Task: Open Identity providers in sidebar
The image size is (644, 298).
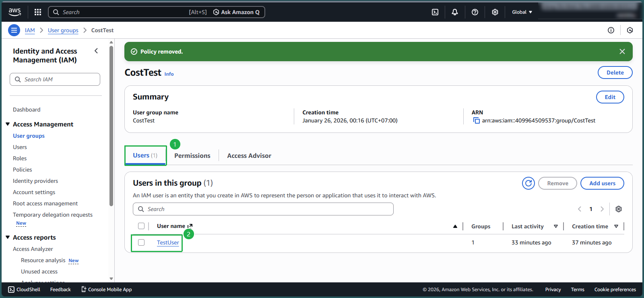Action: (35, 181)
